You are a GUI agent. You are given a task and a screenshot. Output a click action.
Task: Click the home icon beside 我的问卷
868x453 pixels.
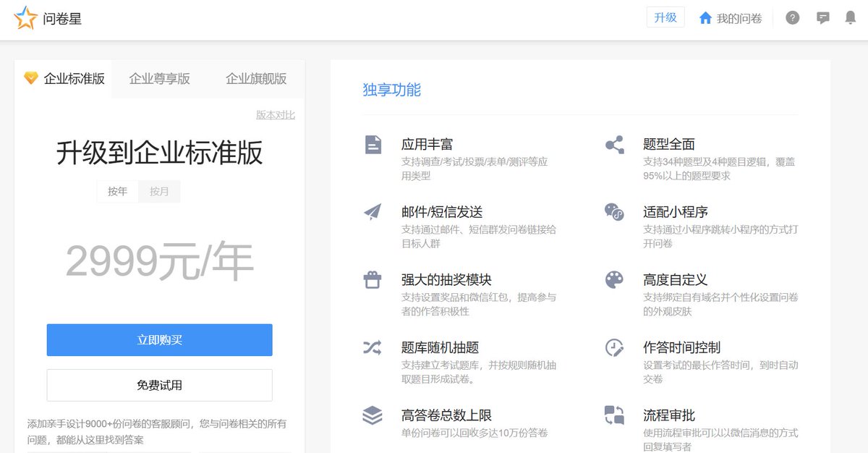click(x=706, y=18)
